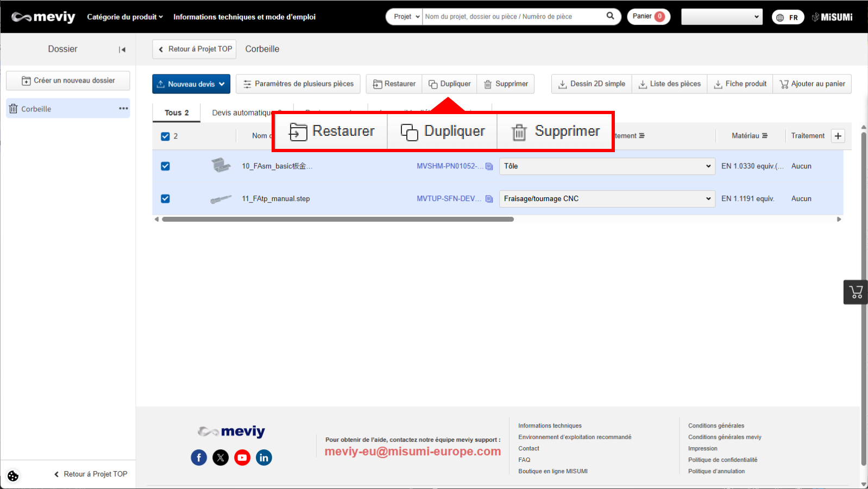Click the search magnifier icon

point(610,16)
